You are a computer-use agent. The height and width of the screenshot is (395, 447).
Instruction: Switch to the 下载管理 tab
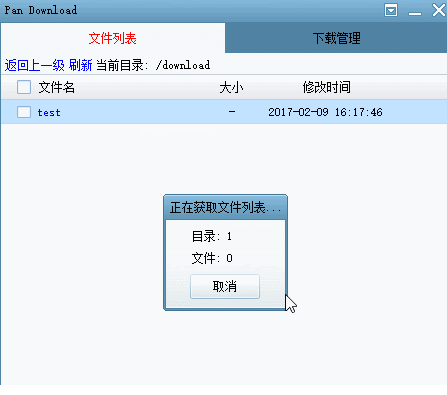coord(336,38)
